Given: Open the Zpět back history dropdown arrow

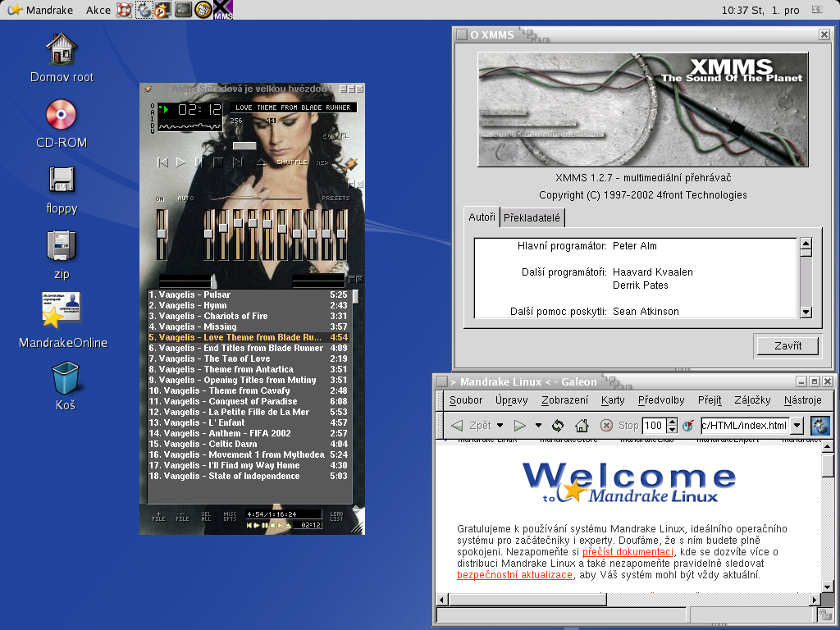Looking at the screenshot, I should click(x=500, y=426).
